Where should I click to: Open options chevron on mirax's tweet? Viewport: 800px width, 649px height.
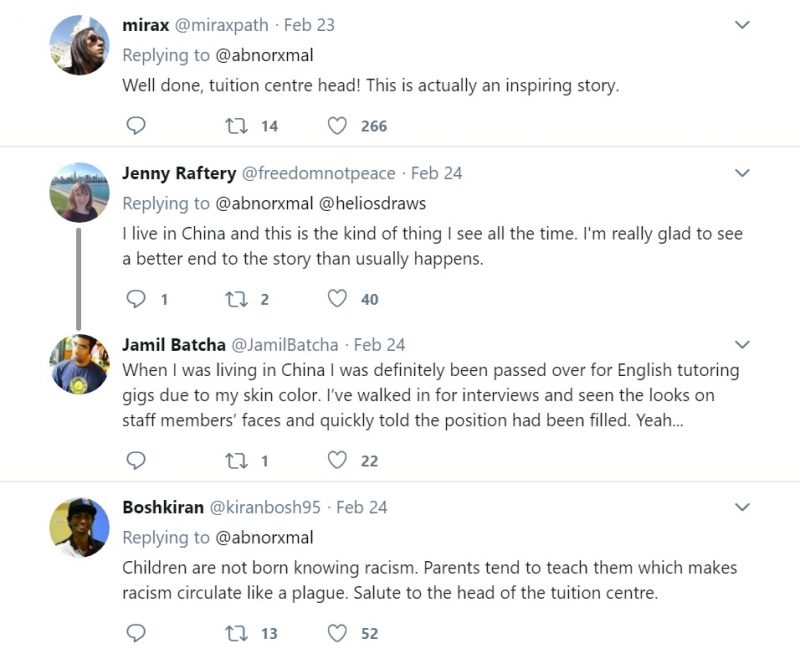point(742,24)
